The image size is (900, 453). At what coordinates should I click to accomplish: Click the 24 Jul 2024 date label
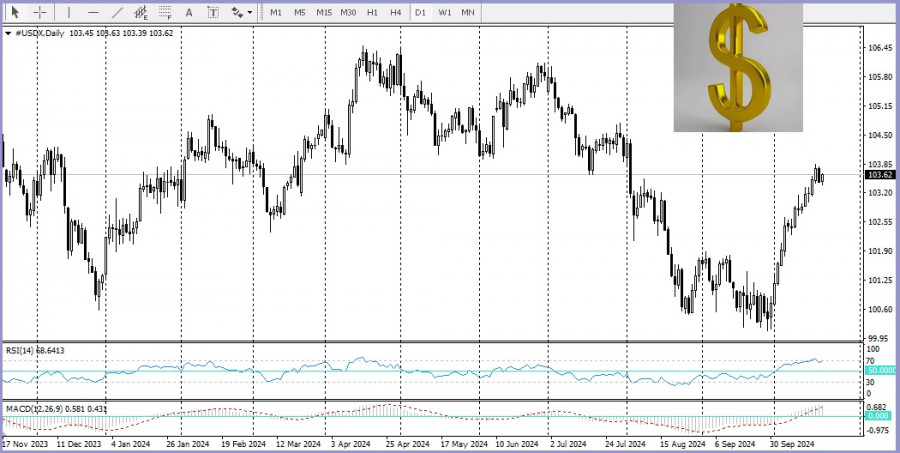[x=623, y=444]
